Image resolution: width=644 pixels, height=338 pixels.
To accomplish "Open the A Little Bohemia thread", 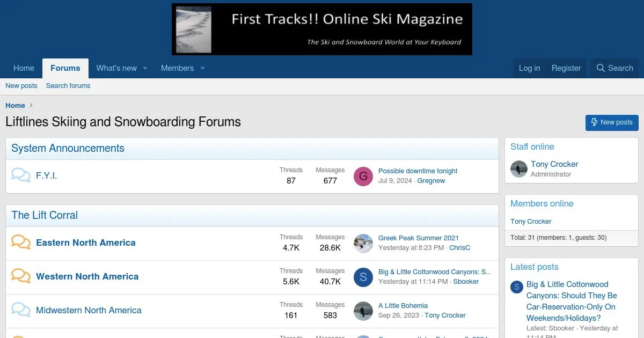I will (403, 306).
